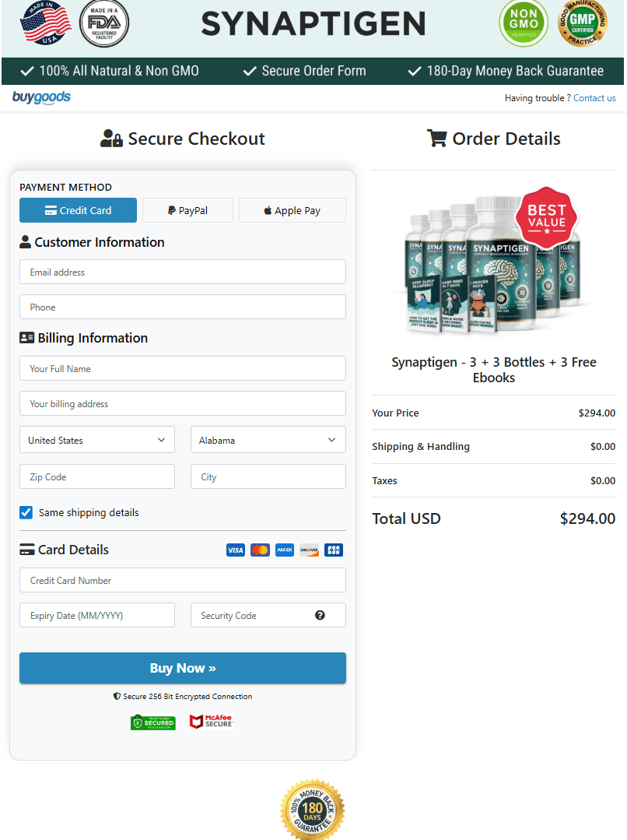This screenshot has height=840, width=627.
Task: Open the Contact us link
Action: (x=594, y=98)
